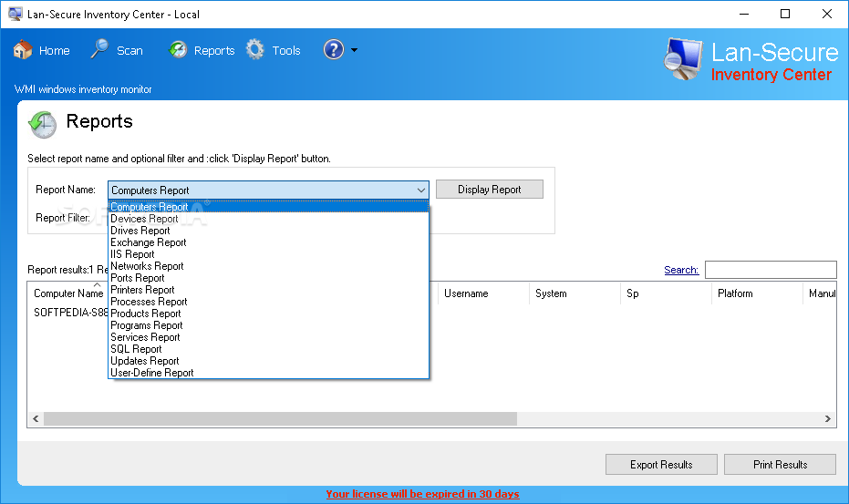849x504 pixels.
Task: Pick SQL Report in the dropdown
Action: (x=268, y=349)
